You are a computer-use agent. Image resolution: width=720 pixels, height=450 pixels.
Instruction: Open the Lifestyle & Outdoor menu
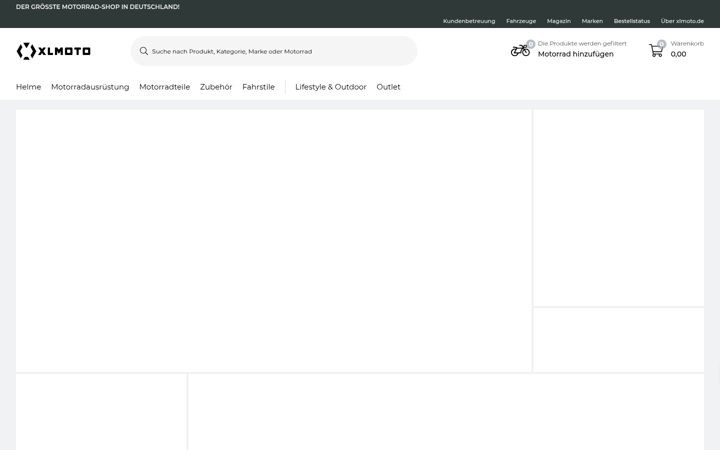tap(331, 87)
